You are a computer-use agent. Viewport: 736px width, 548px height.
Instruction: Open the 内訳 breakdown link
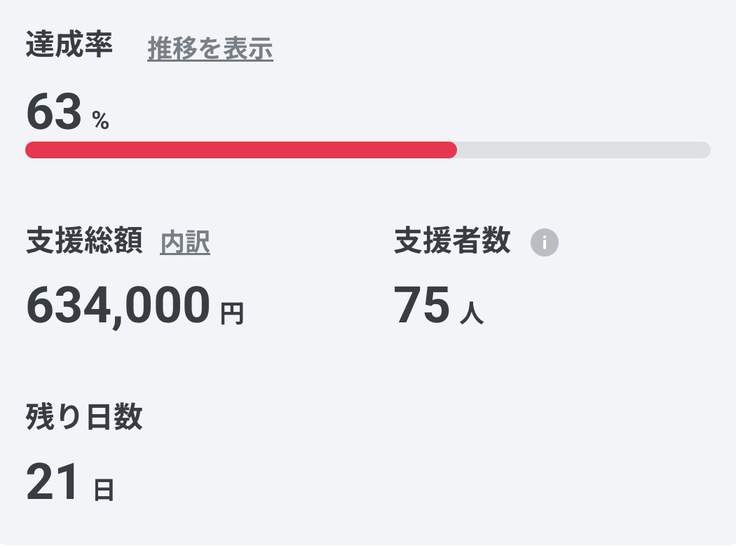[185, 242]
